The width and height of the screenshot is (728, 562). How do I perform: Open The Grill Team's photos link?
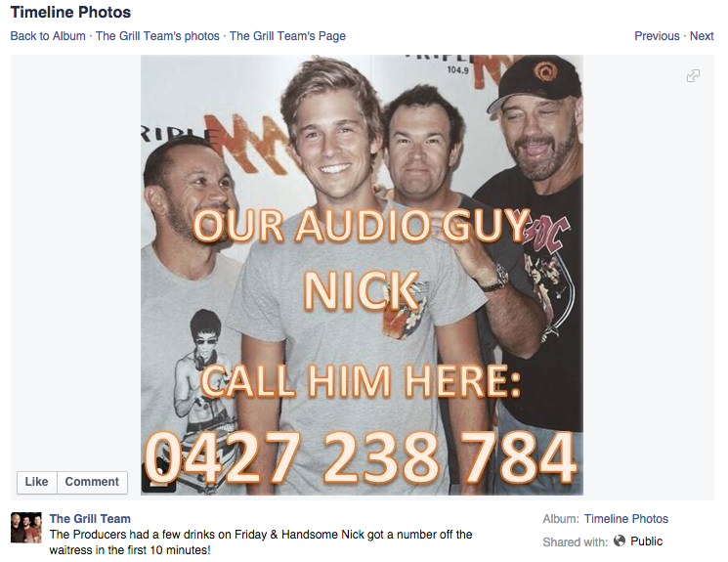[x=157, y=36]
